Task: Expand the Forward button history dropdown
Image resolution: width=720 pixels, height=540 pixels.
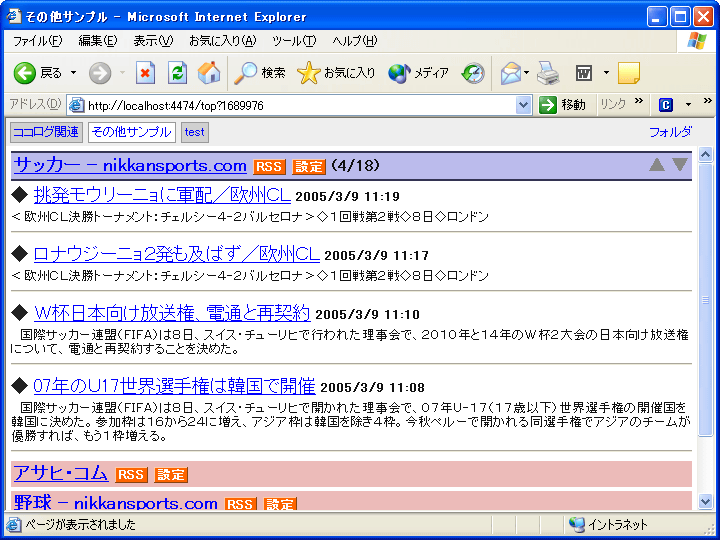Action: tap(122, 73)
